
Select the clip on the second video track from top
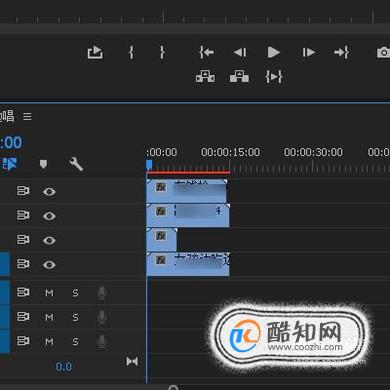coord(188,215)
